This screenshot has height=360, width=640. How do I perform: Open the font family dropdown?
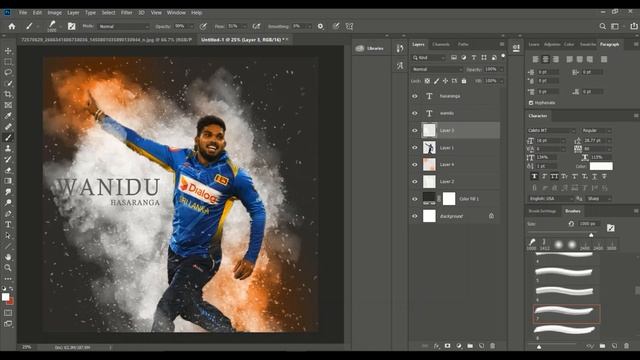(x=551, y=131)
